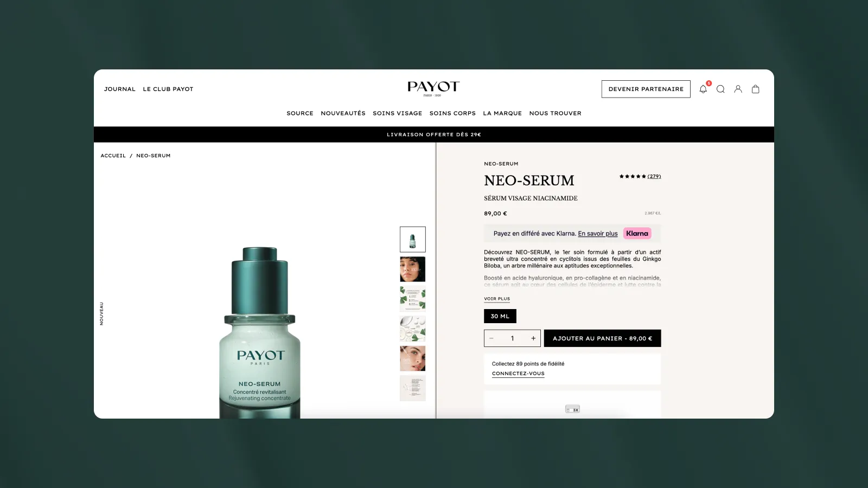This screenshot has height=488, width=868.
Task: Open the user account icon
Action: 738,89
